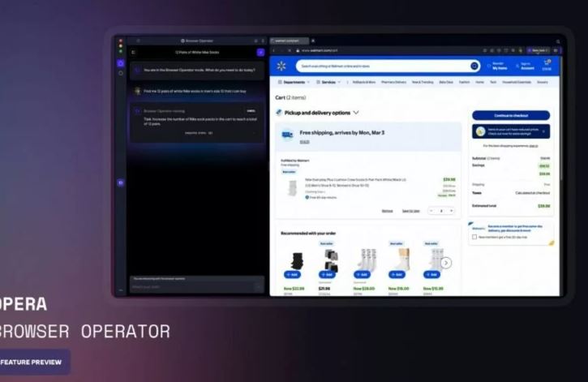Click Continue to checkout button
588x382 pixels.
pos(510,115)
